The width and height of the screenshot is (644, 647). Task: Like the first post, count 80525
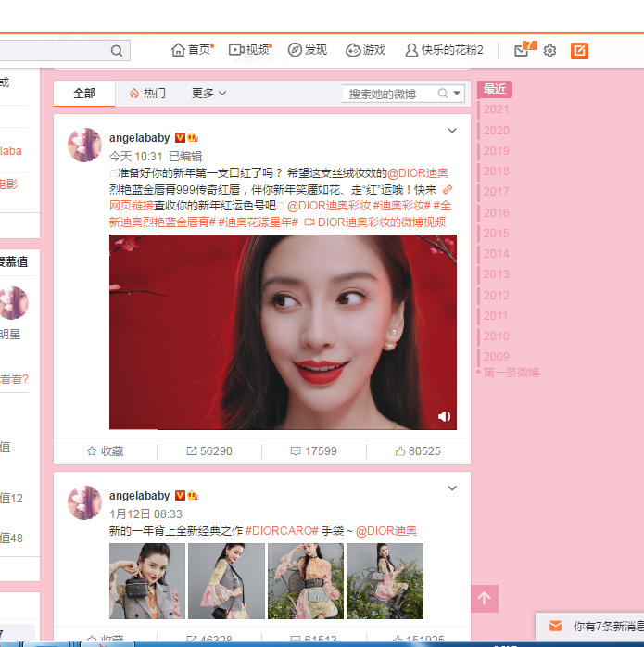pyautogui.click(x=418, y=451)
